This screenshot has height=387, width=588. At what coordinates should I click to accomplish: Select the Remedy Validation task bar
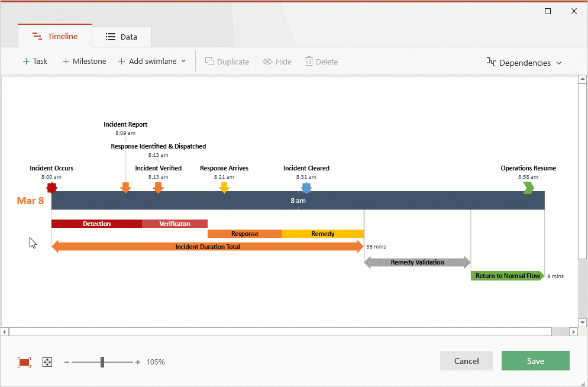point(417,262)
